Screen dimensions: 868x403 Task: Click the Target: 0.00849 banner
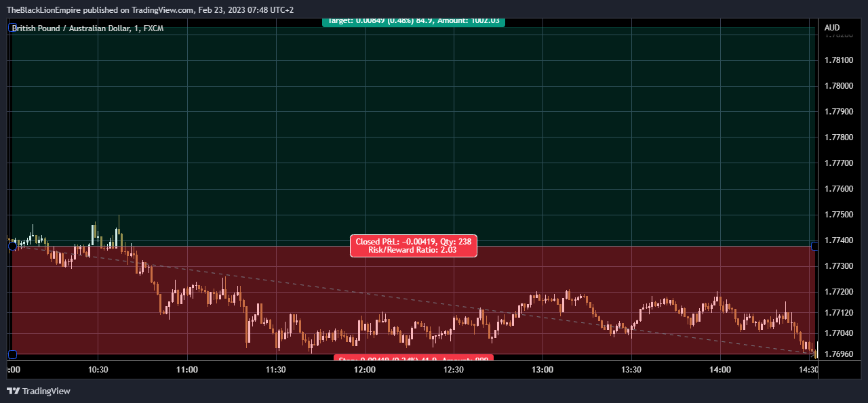point(414,22)
